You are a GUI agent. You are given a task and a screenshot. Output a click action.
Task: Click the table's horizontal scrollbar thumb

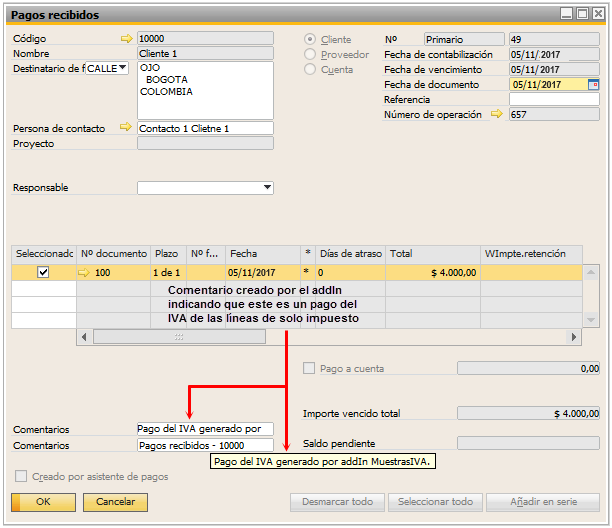[x=180, y=337]
